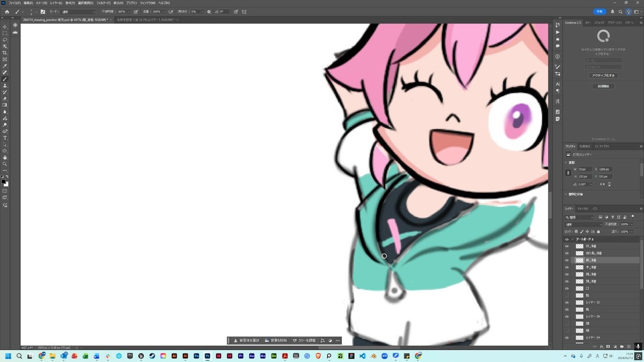This screenshot has width=644, height=362.
Task: Select the Move tool
Action: pos(5,26)
